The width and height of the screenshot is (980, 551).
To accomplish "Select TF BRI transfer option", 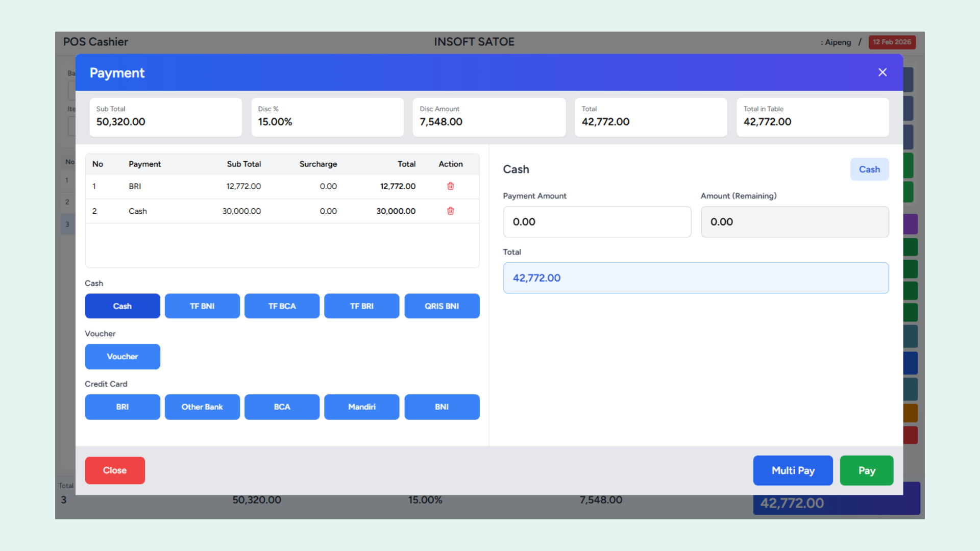I will 361,306.
